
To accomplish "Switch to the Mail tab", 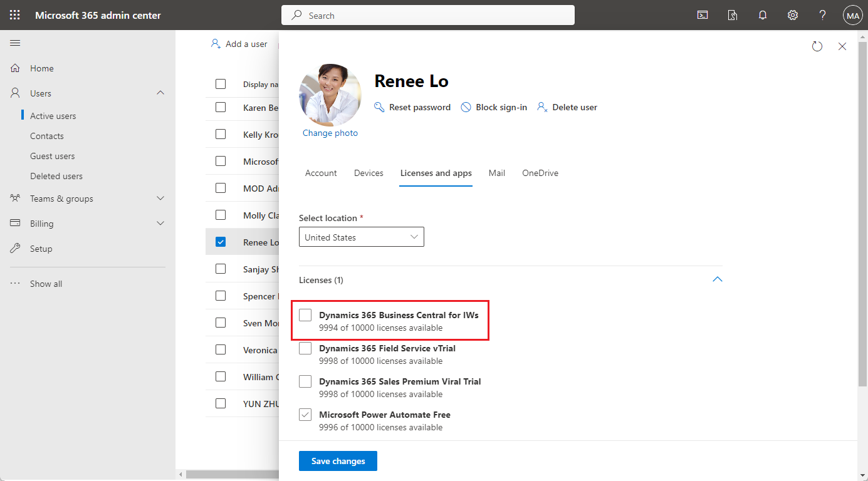I will point(496,173).
